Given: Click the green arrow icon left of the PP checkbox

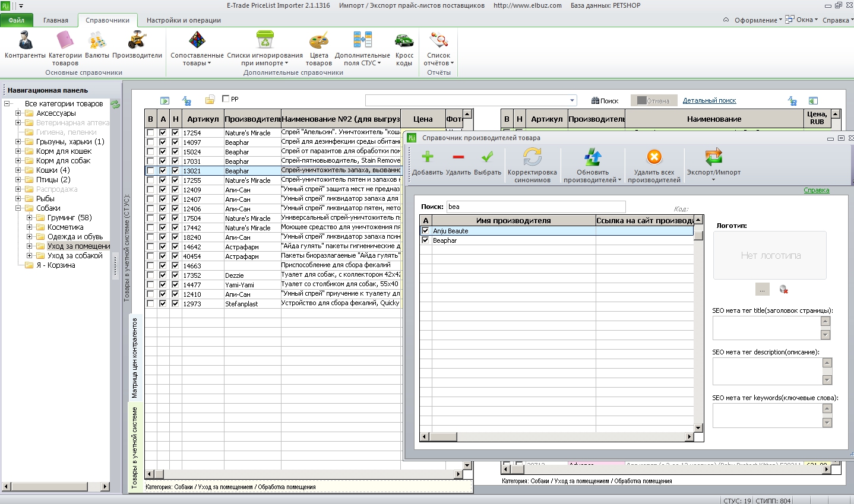Looking at the screenshot, I should pos(165,100).
